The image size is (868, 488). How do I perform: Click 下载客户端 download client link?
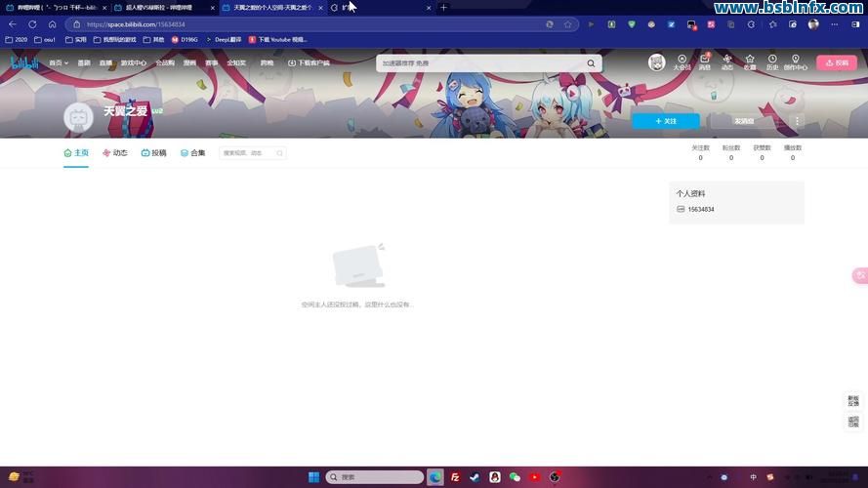[309, 63]
